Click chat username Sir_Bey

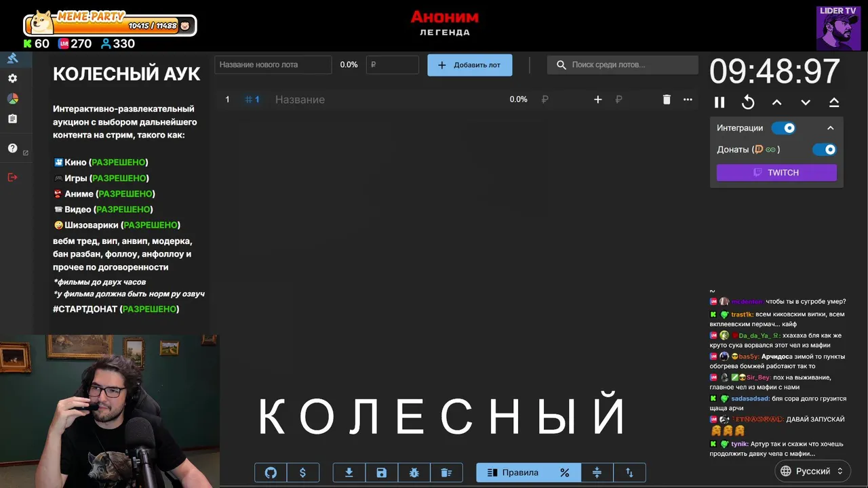point(758,378)
